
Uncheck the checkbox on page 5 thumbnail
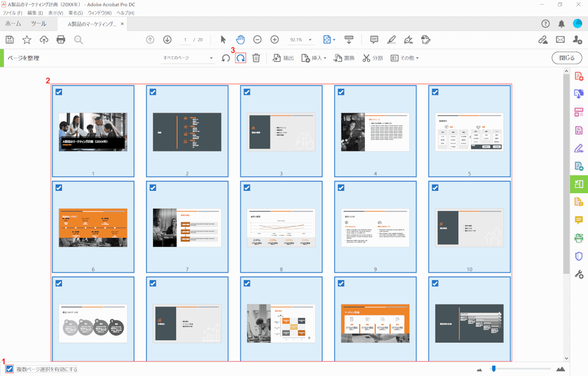click(435, 92)
